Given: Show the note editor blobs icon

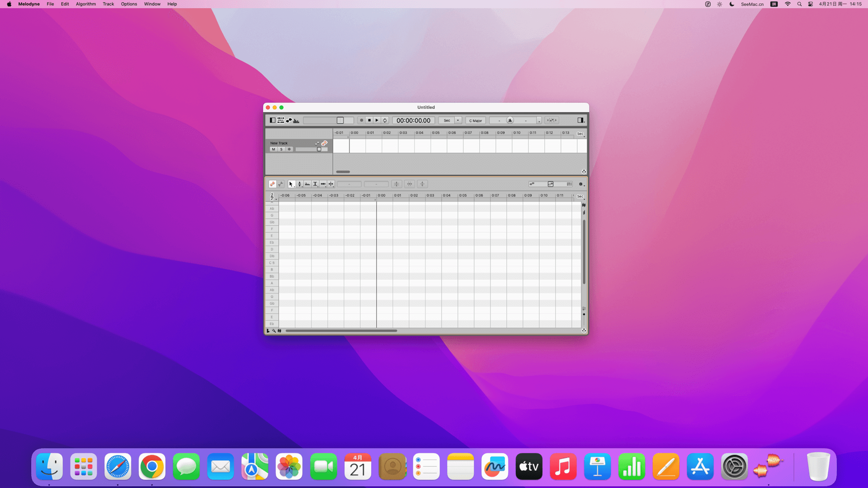Looking at the screenshot, I should (289, 120).
